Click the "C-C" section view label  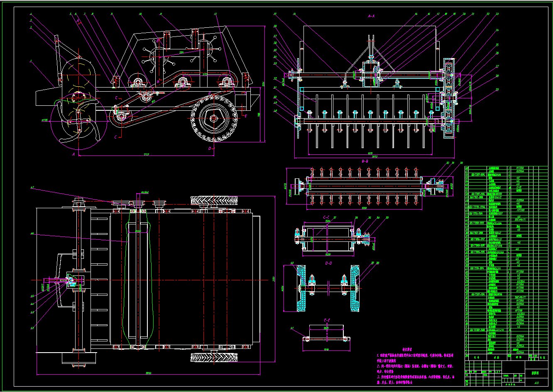click(326, 217)
